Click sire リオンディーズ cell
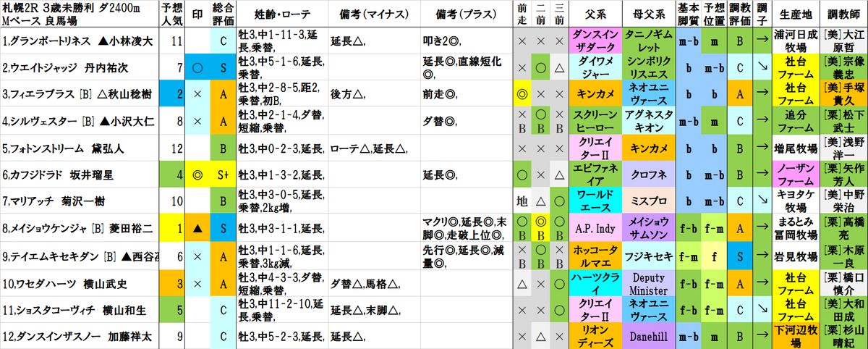 click(594, 335)
